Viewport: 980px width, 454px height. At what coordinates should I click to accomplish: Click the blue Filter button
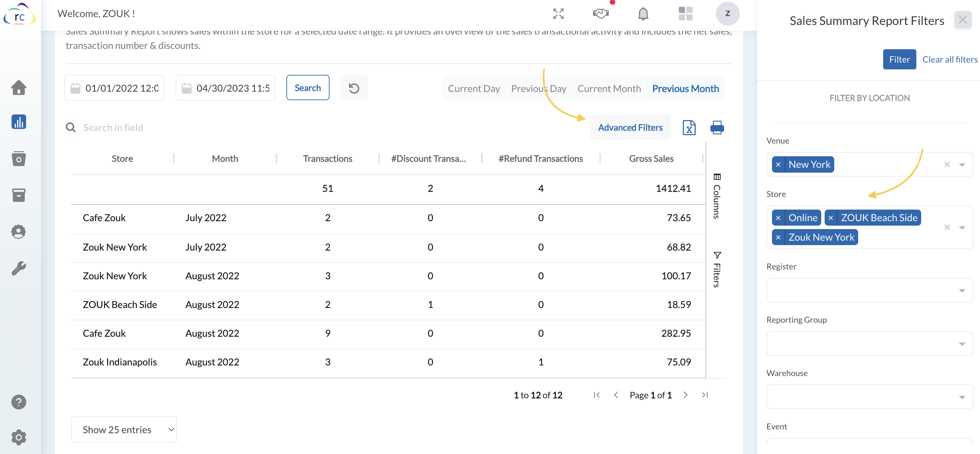click(899, 59)
